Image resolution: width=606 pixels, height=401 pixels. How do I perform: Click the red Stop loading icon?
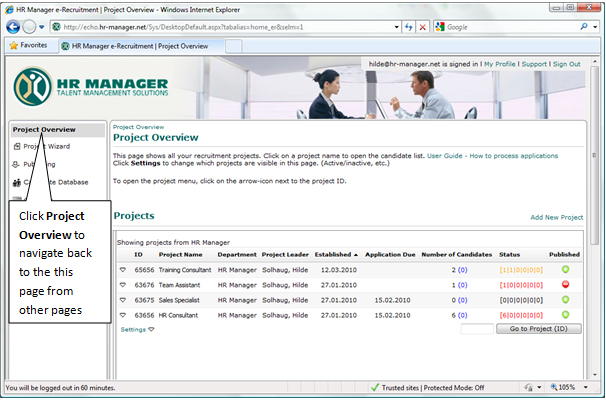(422, 27)
